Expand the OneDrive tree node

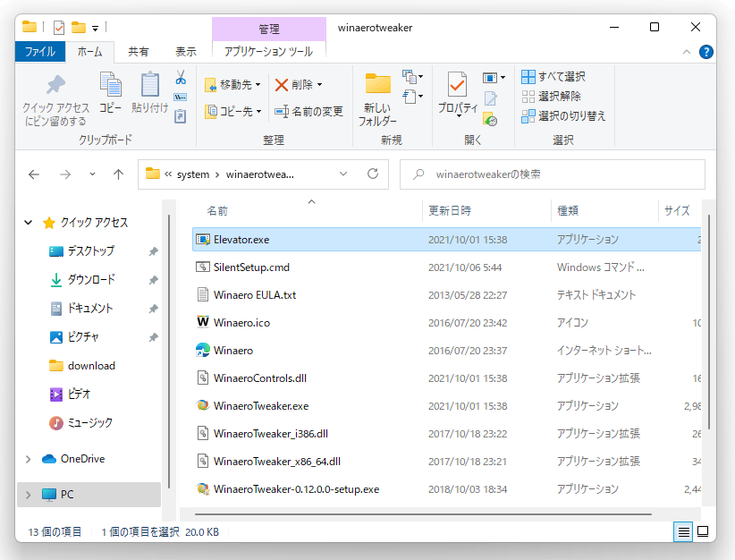click(28, 459)
